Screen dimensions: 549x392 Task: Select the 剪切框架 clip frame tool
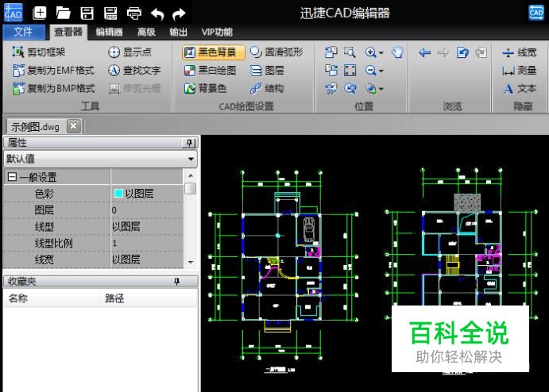click(39, 52)
